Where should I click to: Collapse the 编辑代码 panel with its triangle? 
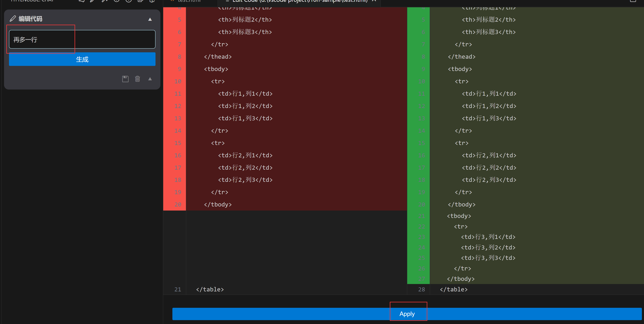[x=150, y=19]
